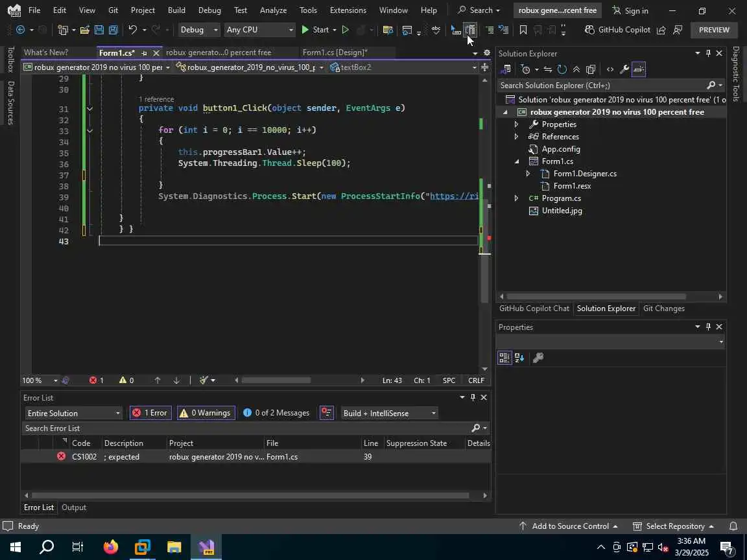Click the Save All toolbar icon

pyautogui.click(x=113, y=30)
